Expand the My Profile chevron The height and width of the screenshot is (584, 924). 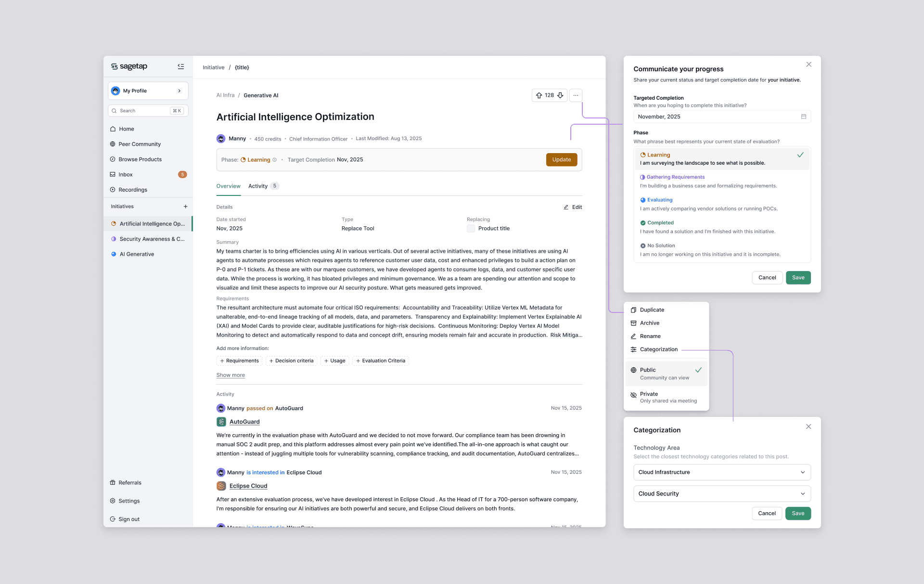180,91
